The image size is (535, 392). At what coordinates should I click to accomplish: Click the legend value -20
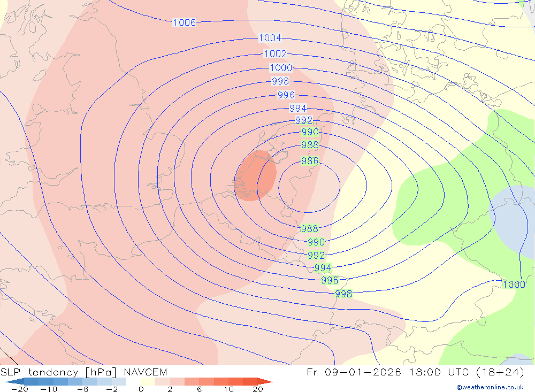tap(20, 389)
